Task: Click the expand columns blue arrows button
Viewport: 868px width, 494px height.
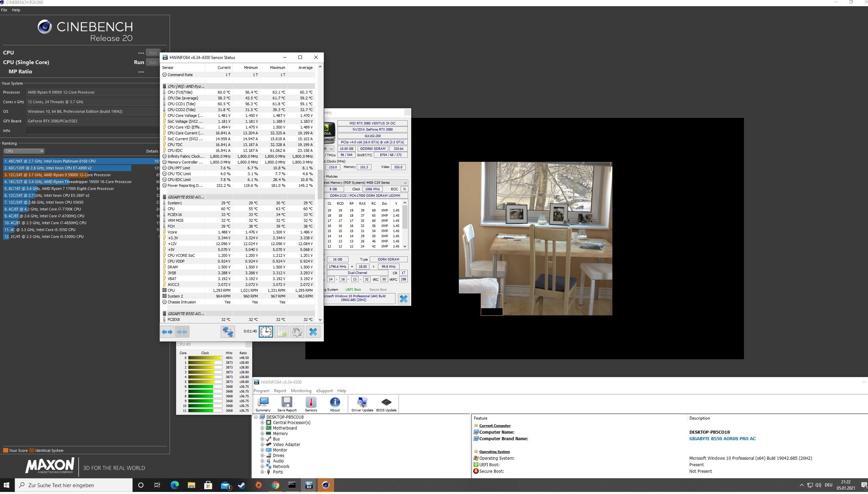Action: tap(167, 332)
